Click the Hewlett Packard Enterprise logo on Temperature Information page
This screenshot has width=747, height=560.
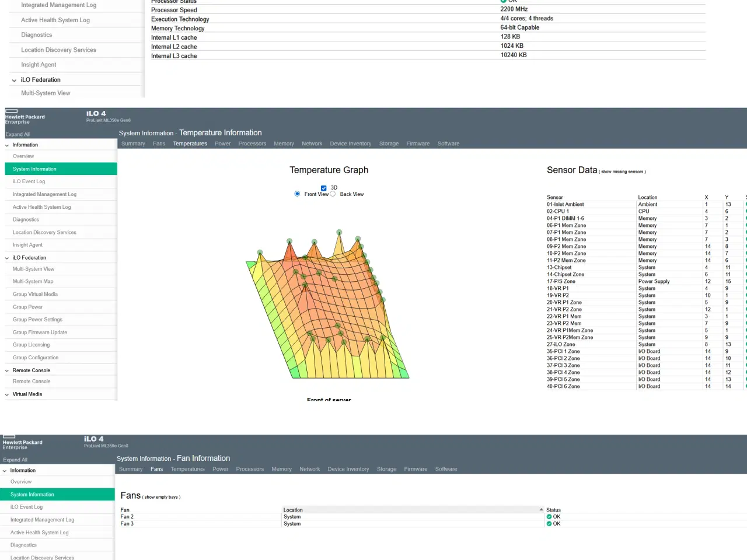tap(25, 117)
